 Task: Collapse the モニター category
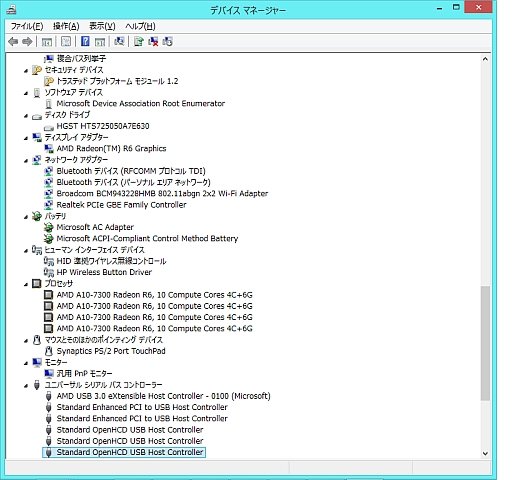point(26,363)
